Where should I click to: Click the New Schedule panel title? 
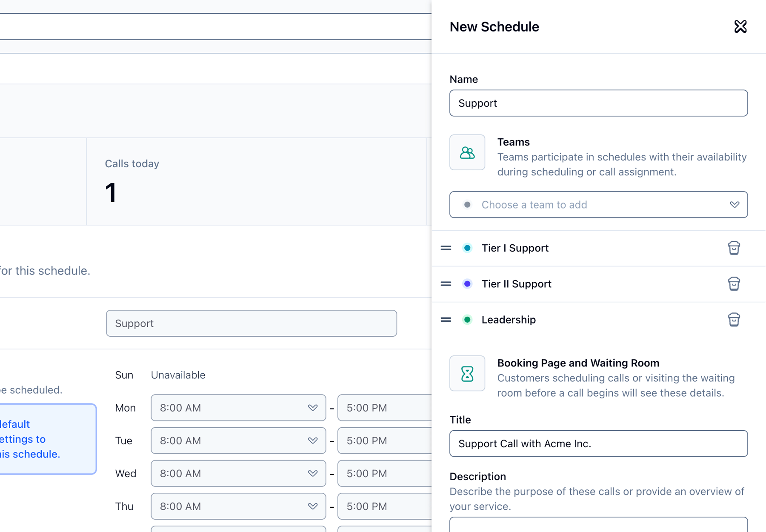[494, 27]
